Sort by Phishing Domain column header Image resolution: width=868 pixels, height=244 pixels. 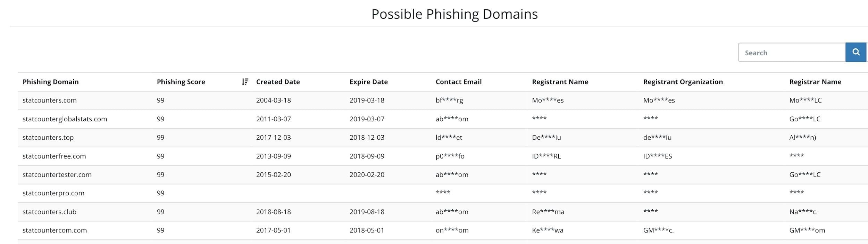(51, 82)
